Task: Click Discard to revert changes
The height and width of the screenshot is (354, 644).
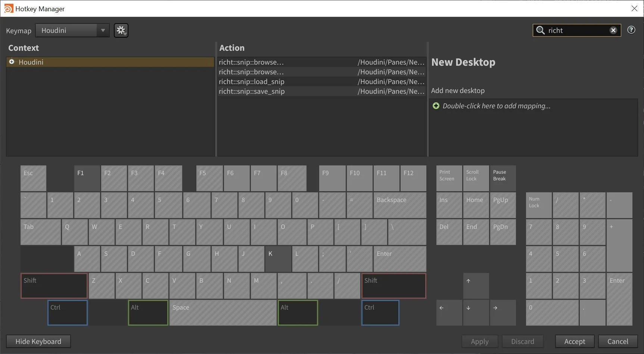Action: pyautogui.click(x=522, y=341)
